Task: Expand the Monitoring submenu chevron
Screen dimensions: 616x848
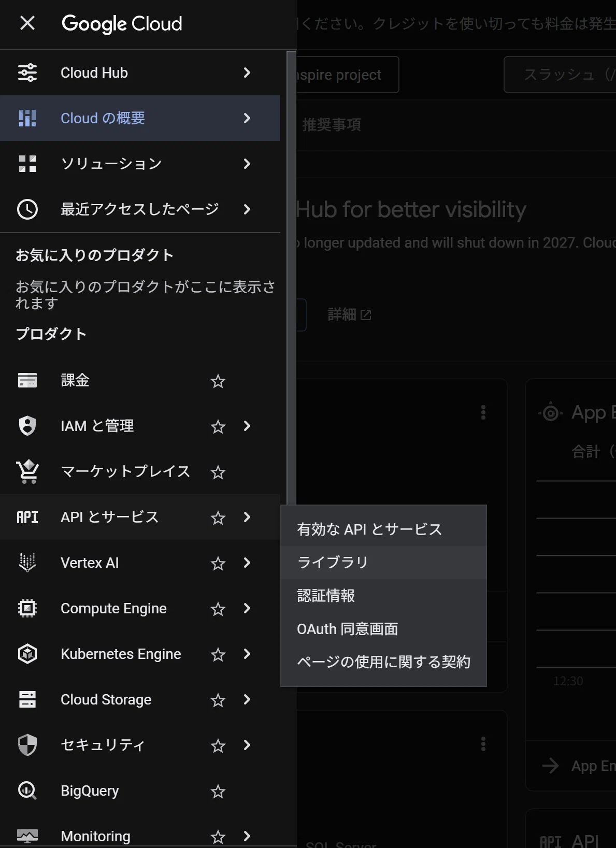Action: click(247, 836)
